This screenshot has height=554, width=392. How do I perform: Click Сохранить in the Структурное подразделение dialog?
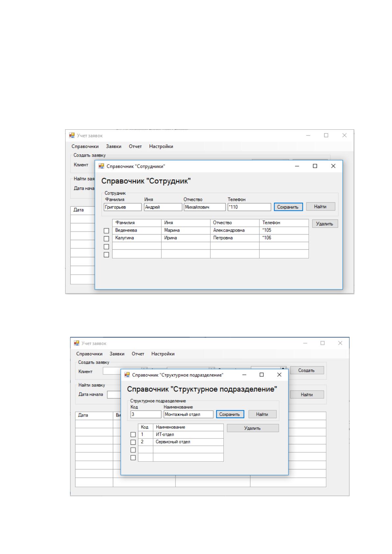(230, 415)
